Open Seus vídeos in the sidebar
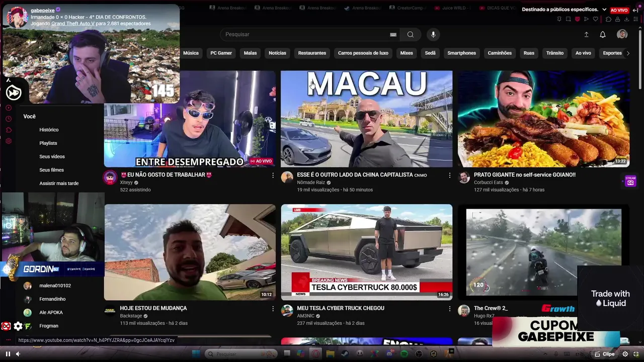The width and height of the screenshot is (644, 362). pyautogui.click(x=52, y=156)
